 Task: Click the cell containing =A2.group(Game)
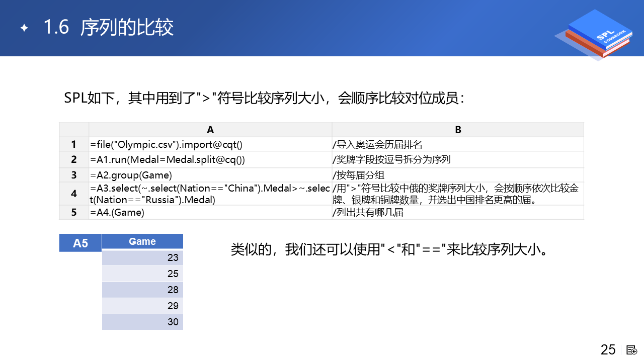210,175
